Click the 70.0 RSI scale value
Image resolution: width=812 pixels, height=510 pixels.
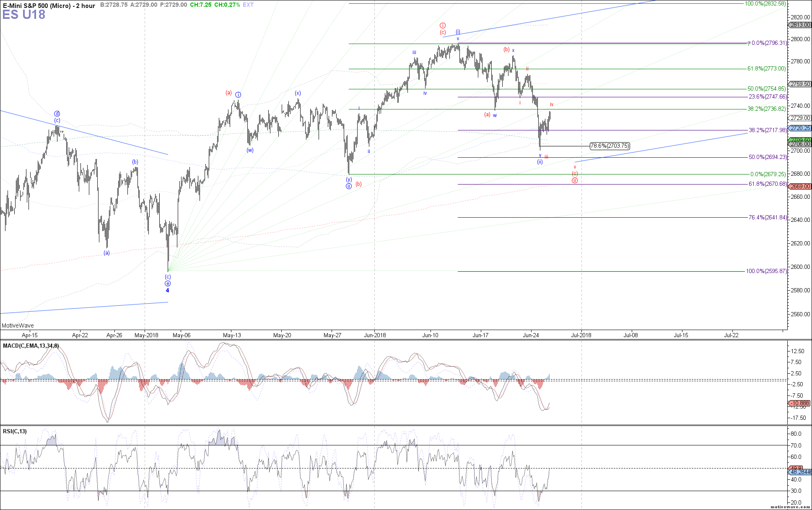coord(796,446)
